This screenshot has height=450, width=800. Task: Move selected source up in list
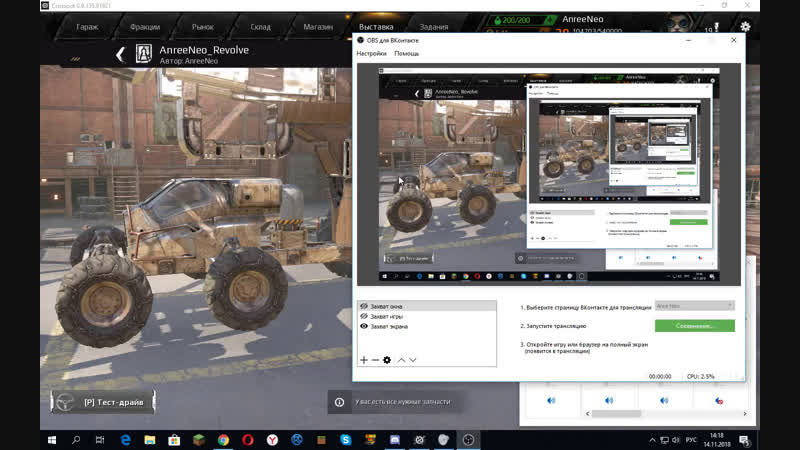(x=402, y=360)
